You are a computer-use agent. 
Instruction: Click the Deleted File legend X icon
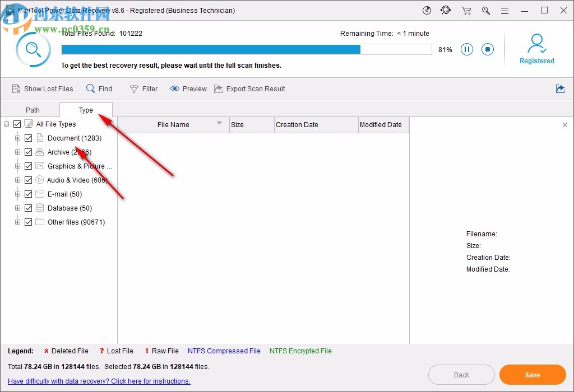(x=46, y=351)
